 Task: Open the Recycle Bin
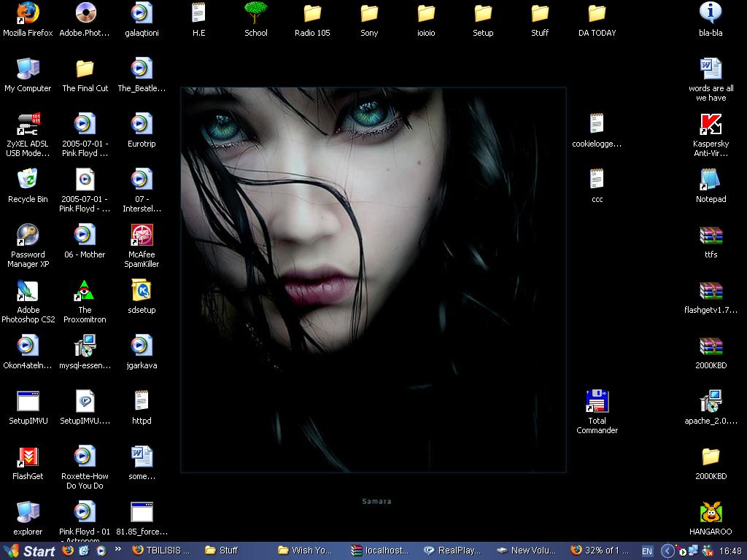[28, 179]
